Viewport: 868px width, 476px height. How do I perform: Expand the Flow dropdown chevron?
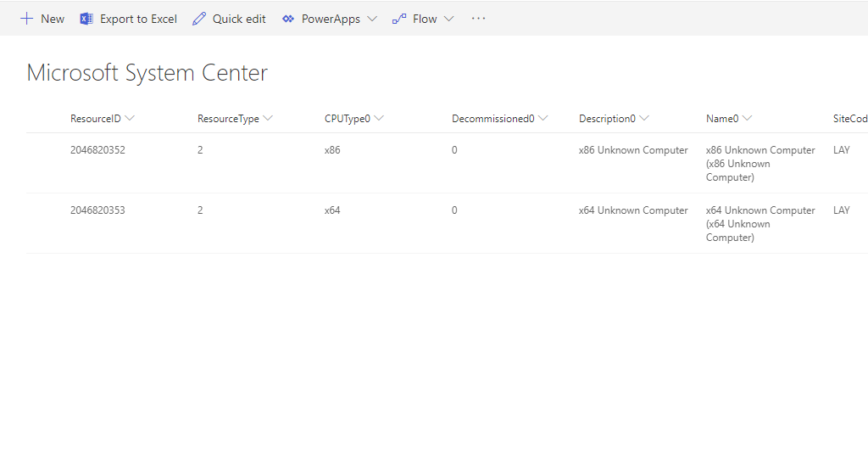tap(449, 19)
